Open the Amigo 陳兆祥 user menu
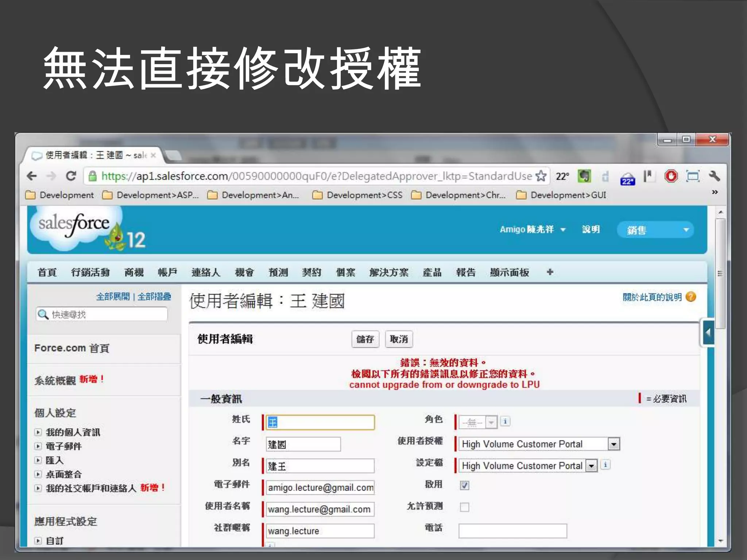This screenshot has width=747, height=560. coord(533,229)
